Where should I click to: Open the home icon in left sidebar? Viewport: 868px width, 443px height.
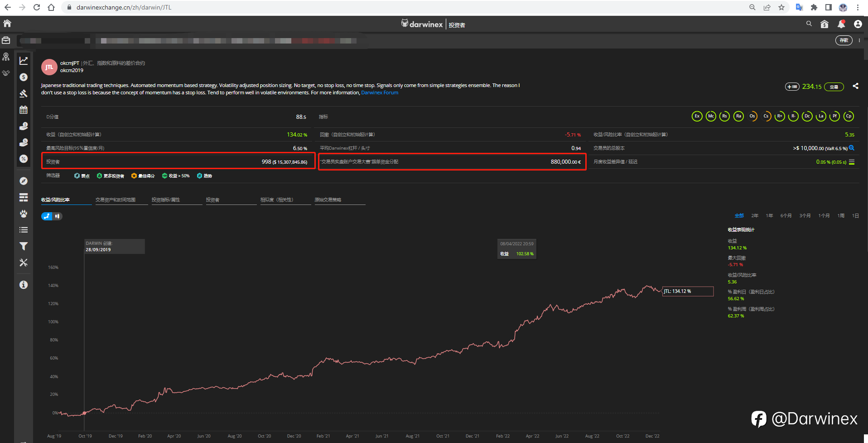coord(7,24)
